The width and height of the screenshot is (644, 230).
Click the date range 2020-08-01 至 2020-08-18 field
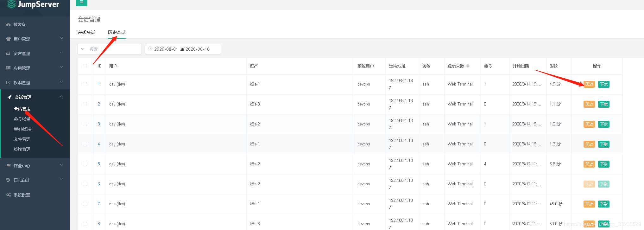point(183,49)
